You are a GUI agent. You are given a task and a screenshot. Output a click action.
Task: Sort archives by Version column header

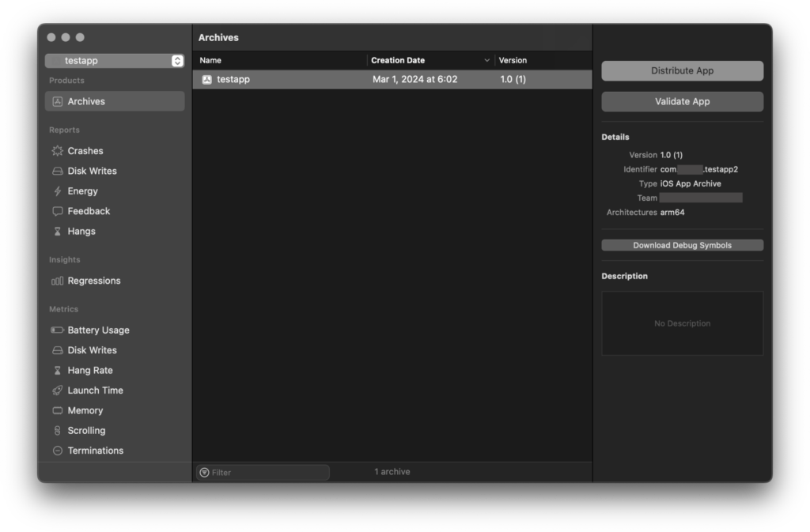pyautogui.click(x=543, y=60)
